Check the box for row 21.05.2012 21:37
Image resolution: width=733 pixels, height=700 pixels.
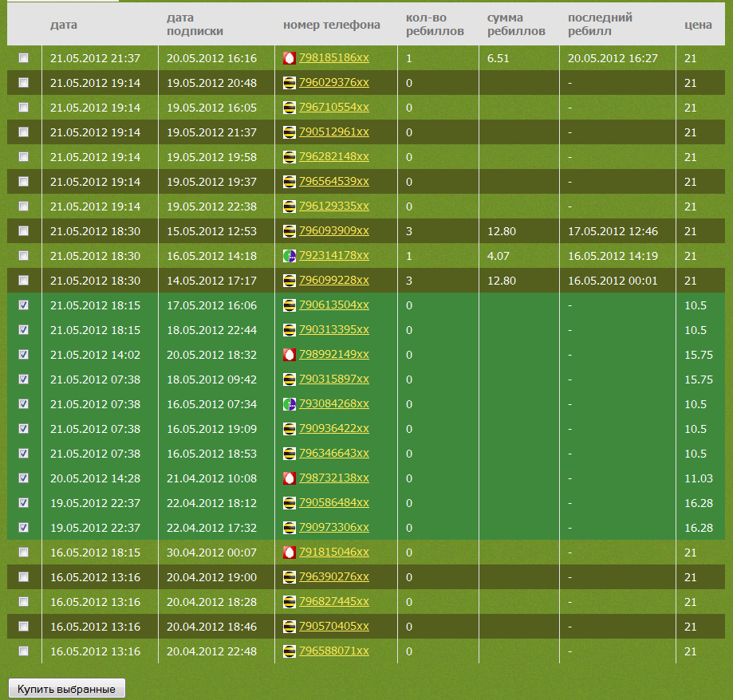(23, 58)
